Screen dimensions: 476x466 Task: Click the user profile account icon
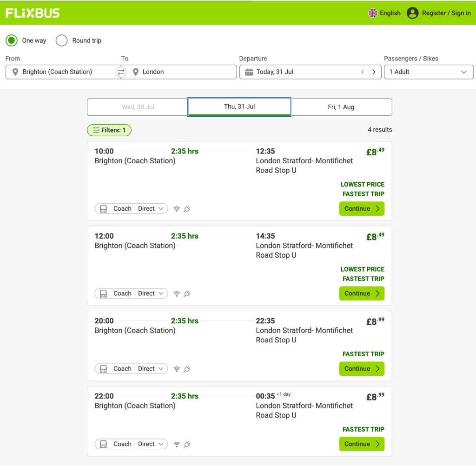412,13
